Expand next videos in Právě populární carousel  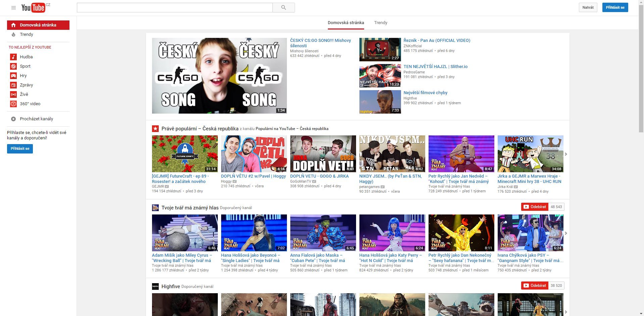(x=565, y=154)
